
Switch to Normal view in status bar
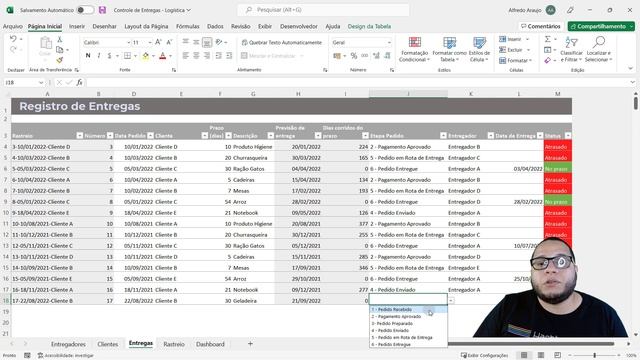pos(524,355)
